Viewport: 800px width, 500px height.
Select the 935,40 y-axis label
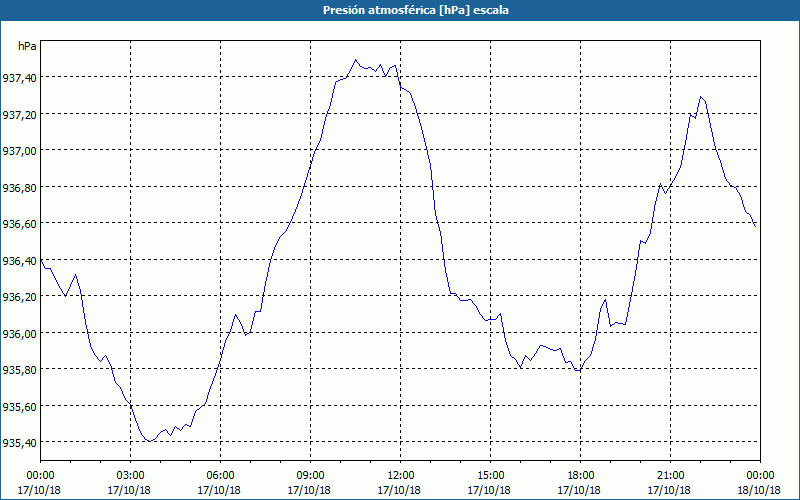tap(19, 443)
